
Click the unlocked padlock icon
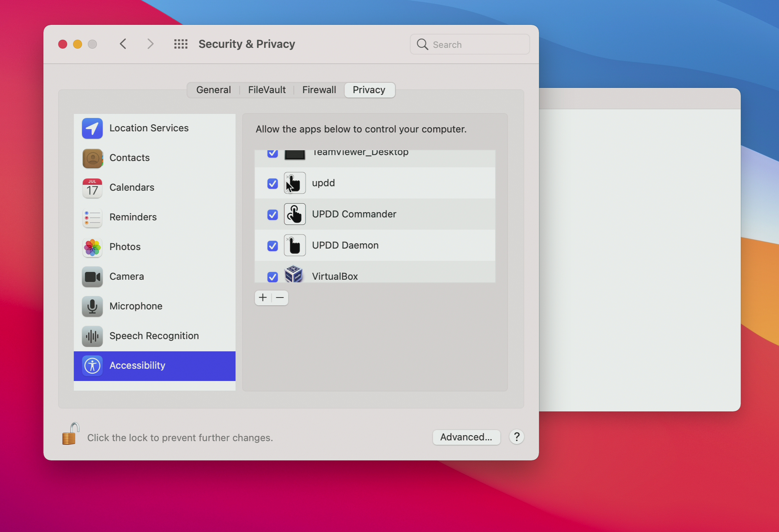pos(70,434)
